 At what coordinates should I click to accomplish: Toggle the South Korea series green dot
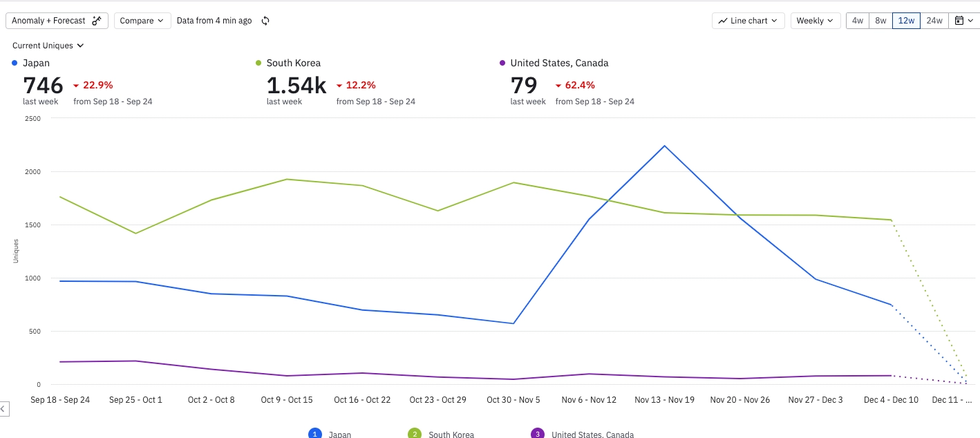[x=258, y=63]
